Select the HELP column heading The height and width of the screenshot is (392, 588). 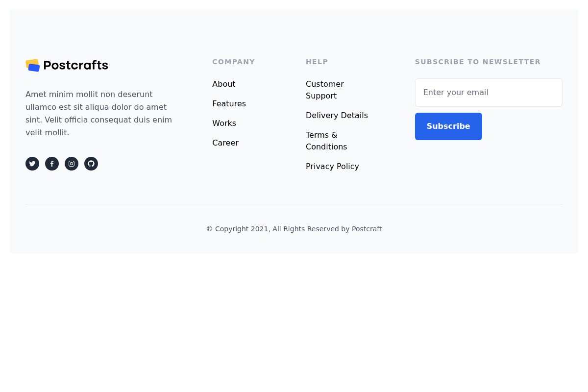click(317, 62)
